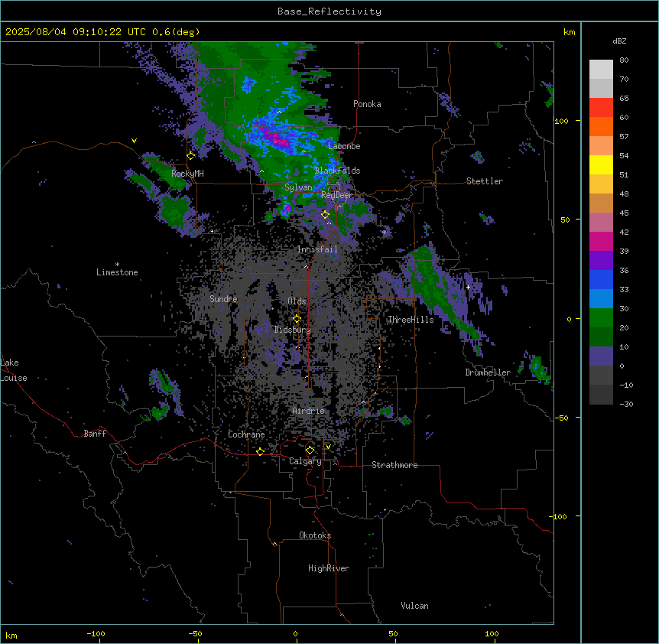
Task: Pick the dark blue swatch between 36 and 33
Action: click(601, 279)
